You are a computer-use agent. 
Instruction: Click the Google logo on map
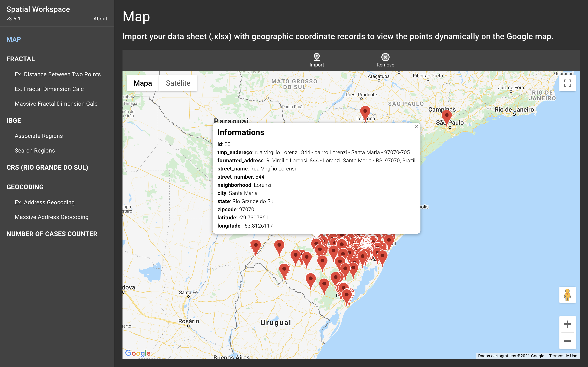point(138,353)
